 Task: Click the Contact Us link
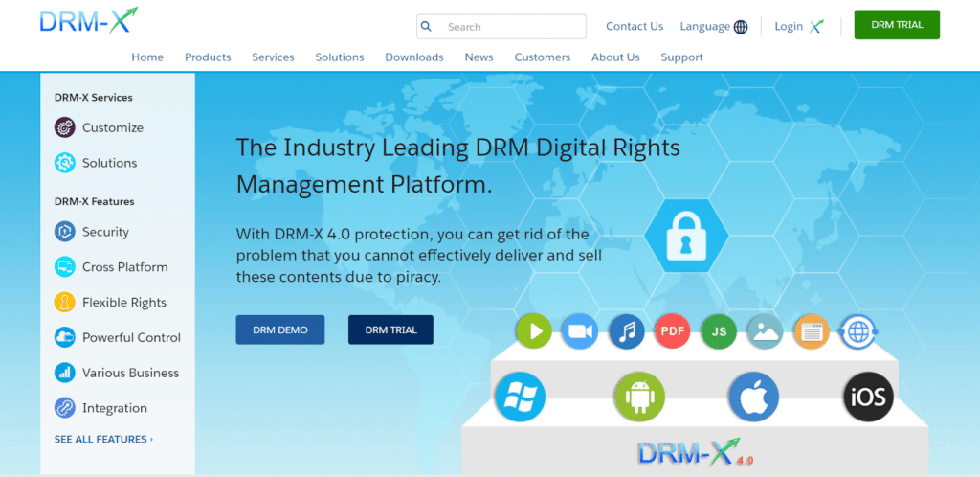coord(635,26)
